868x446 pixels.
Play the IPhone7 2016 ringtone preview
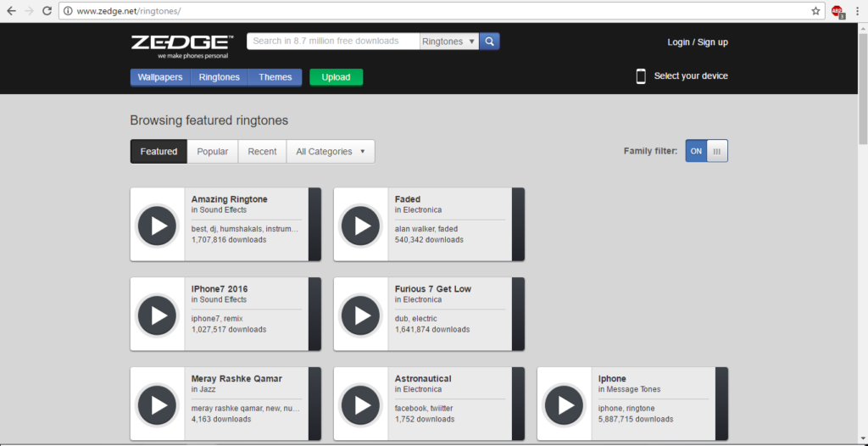pos(157,315)
